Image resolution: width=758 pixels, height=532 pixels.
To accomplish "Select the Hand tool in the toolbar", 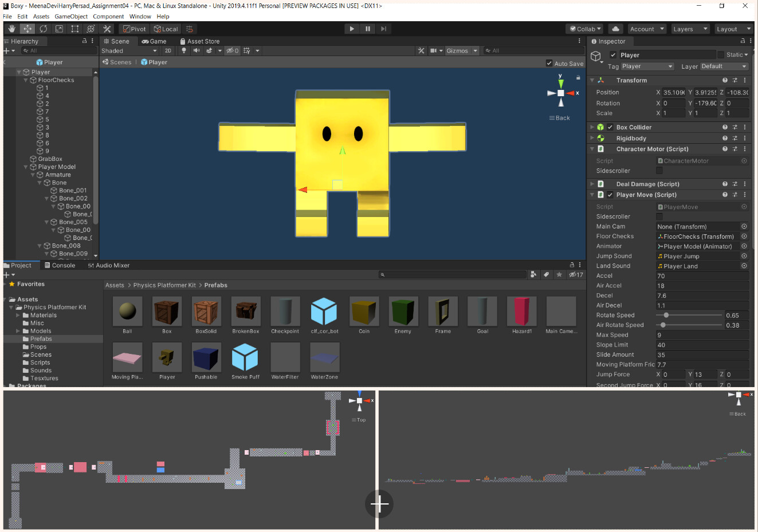I will point(11,28).
